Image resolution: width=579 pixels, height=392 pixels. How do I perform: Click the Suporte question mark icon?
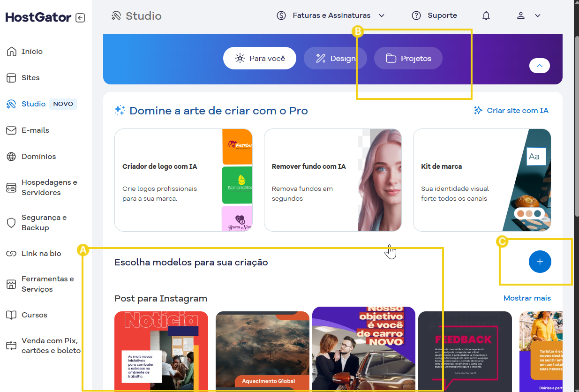pos(416,15)
